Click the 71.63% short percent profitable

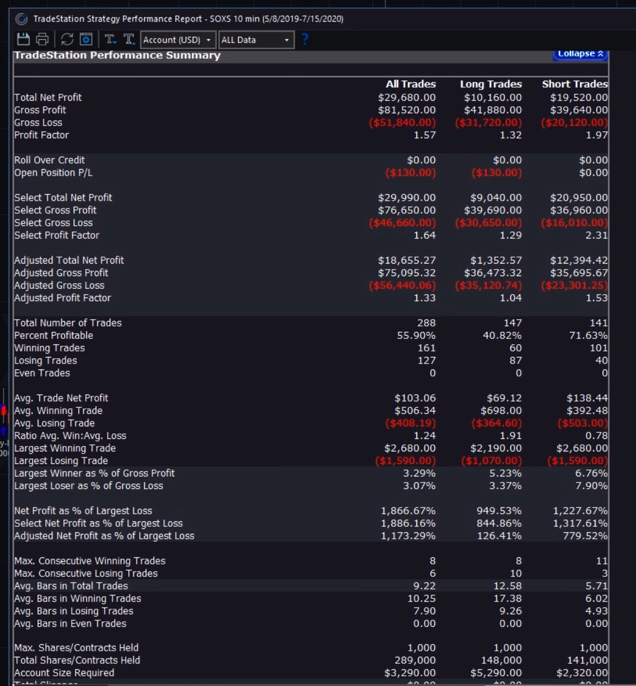588,335
